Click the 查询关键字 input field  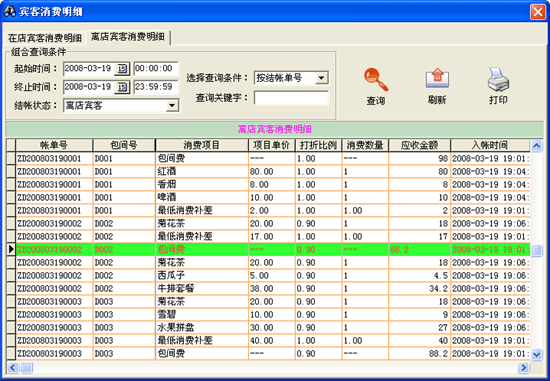(x=291, y=98)
